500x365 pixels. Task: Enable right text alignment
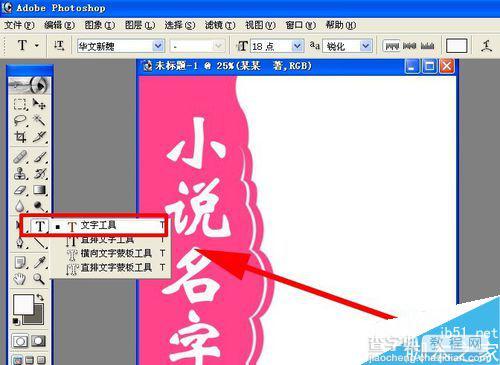click(x=427, y=46)
